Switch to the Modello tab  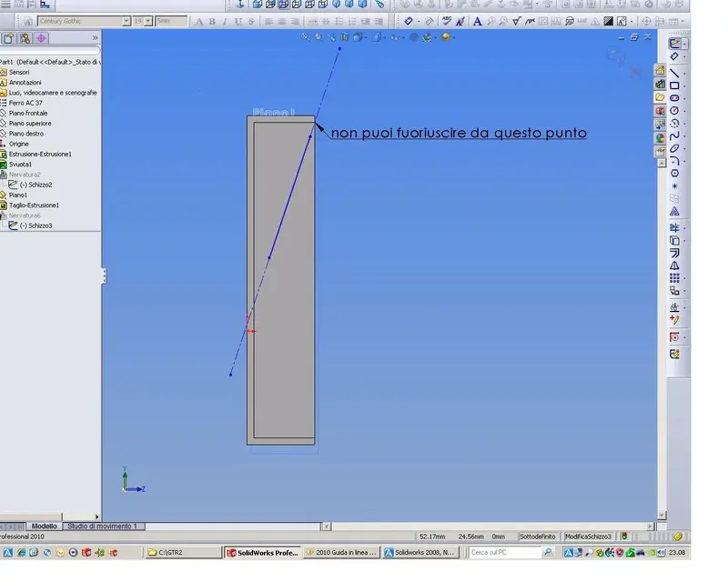44,527
